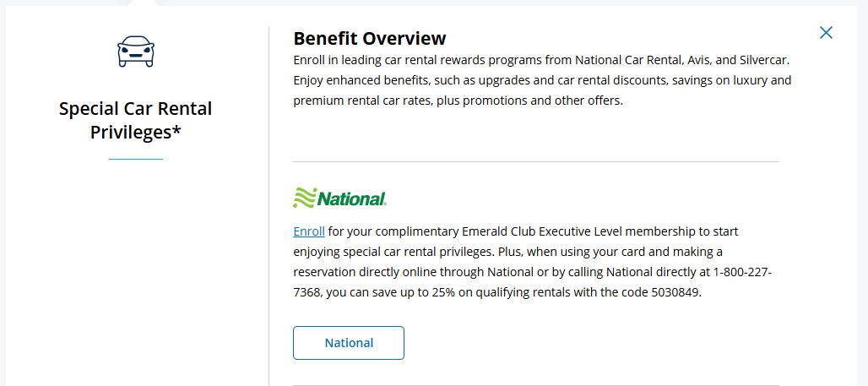This screenshot has height=386, width=868.
Task: Click the pointer notch above car icon
Action: (144, 3)
